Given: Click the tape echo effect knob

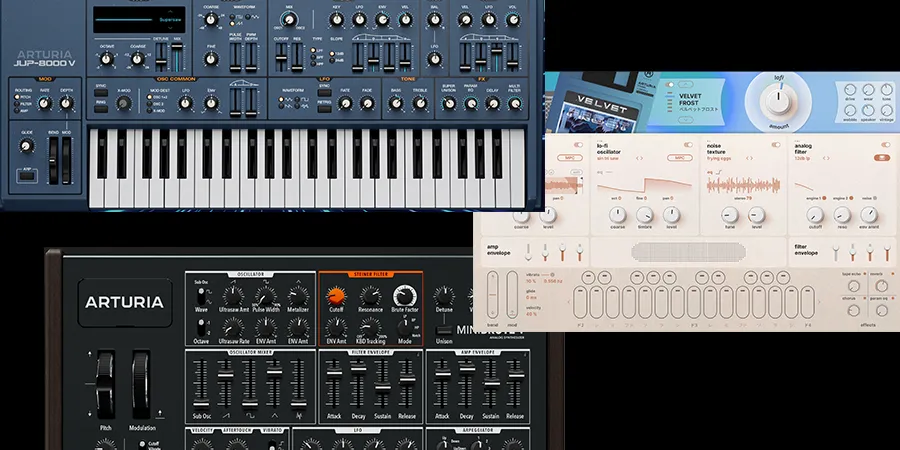Looking at the screenshot, I should click(854, 286).
